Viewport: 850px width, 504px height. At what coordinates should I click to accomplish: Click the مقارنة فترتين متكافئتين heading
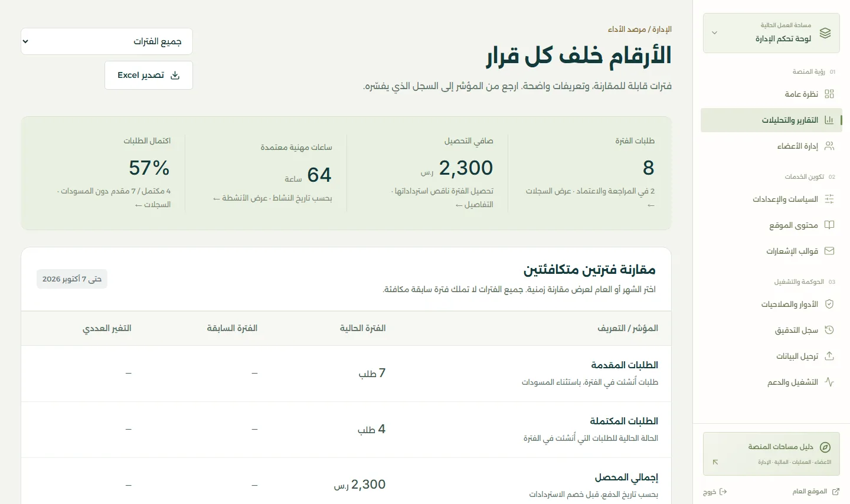coord(590,270)
